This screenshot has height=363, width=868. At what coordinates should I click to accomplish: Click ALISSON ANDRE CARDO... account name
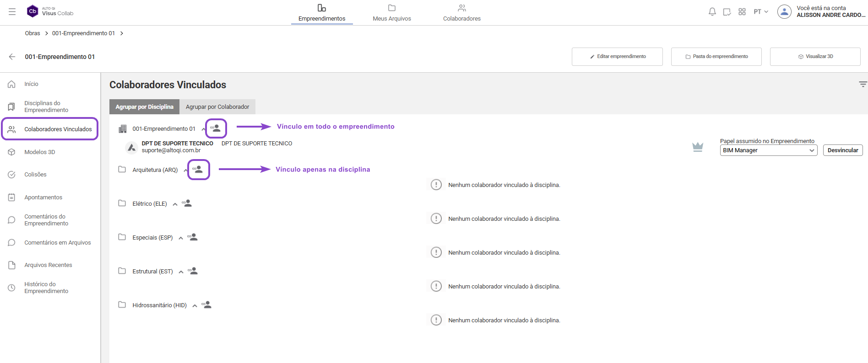[x=831, y=15]
